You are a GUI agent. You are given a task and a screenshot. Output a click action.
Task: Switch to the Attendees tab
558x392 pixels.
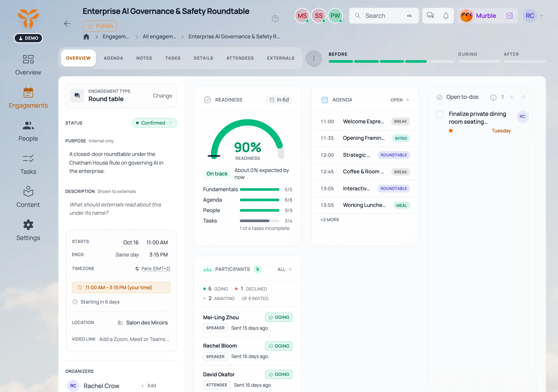pos(240,58)
